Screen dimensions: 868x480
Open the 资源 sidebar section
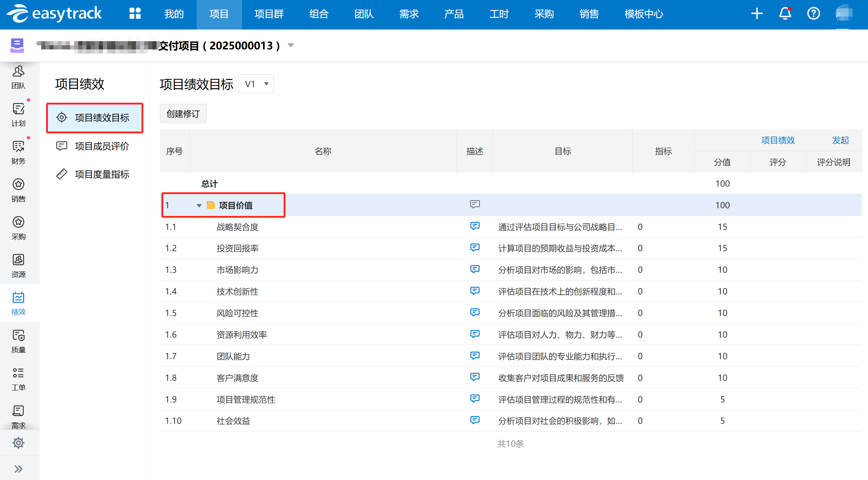tap(19, 266)
